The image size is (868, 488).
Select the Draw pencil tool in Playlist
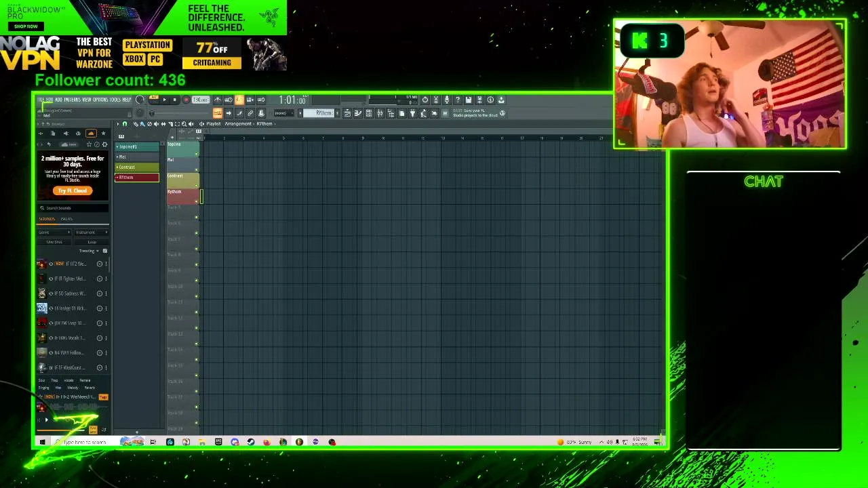pyautogui.click(x=135, y=124)
